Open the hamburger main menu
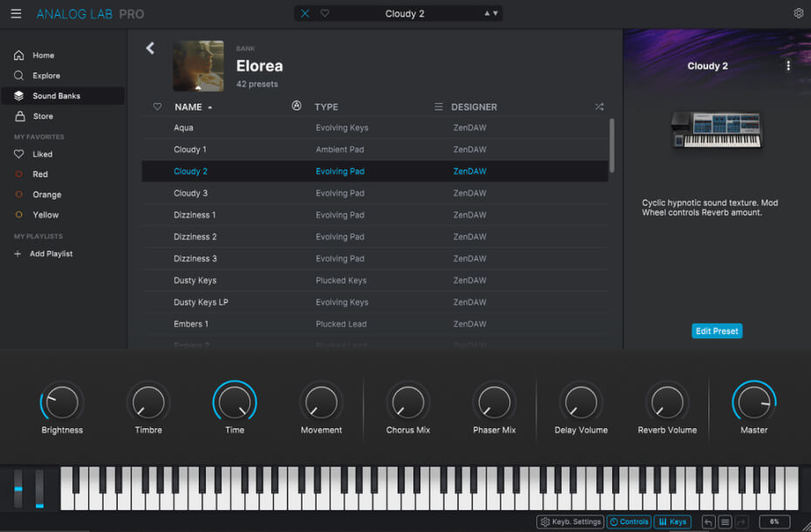This screenshot has height=532, width=811. point(16,13)
